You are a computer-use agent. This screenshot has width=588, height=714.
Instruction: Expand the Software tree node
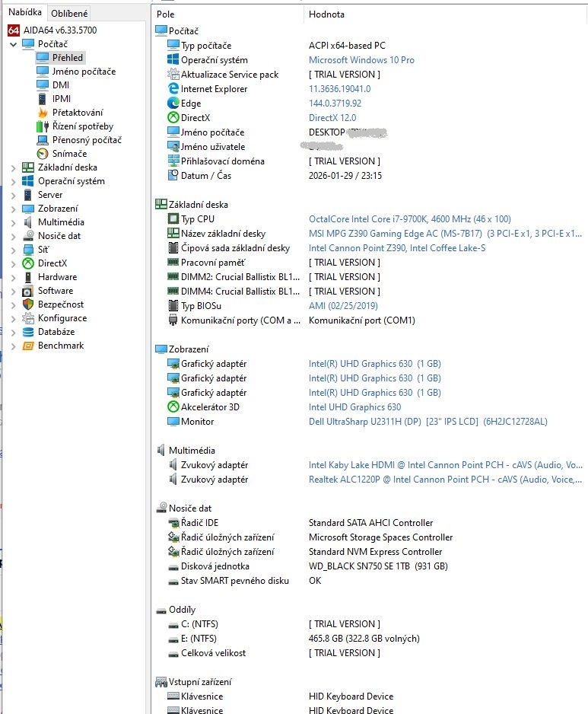tap(13, 291)
